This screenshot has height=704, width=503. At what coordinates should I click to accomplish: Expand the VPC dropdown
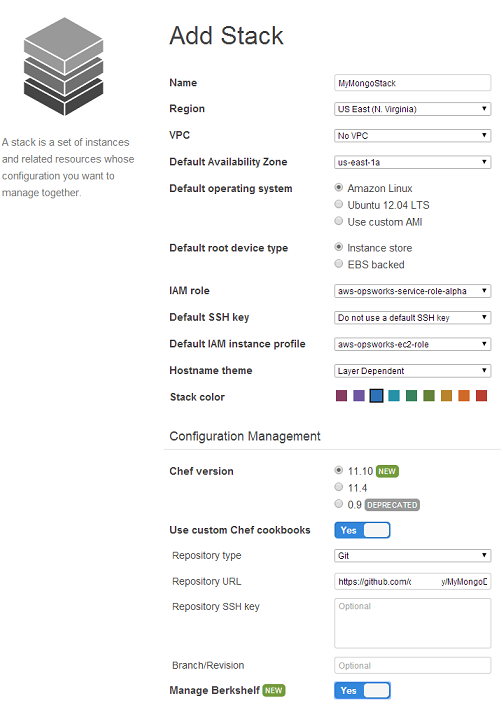click(413, 136)
